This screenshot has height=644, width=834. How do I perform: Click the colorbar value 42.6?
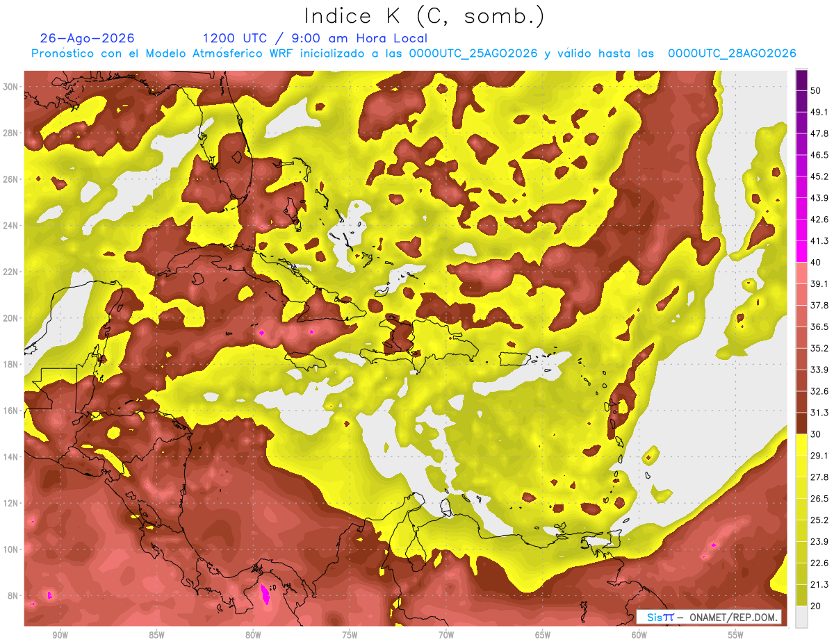pos(819,220)
